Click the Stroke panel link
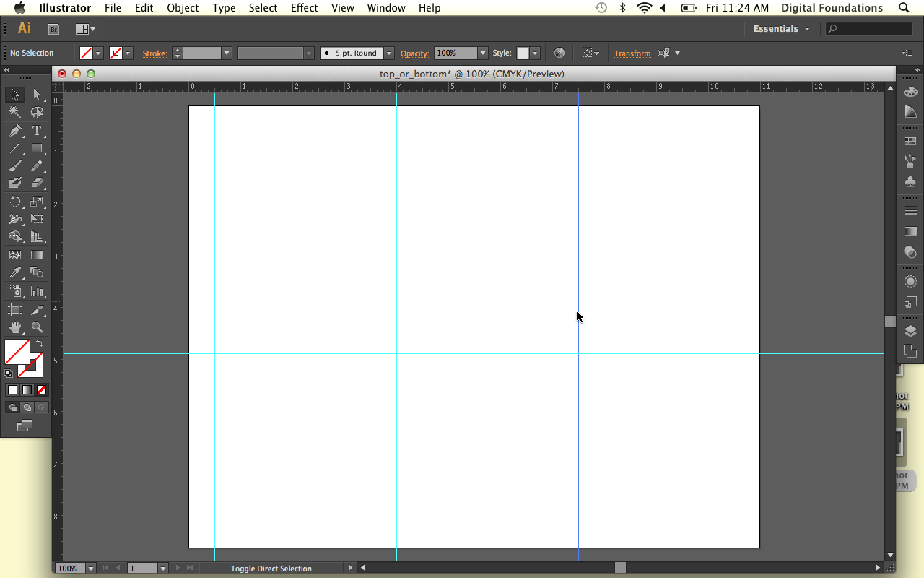The image size is (924, 578). pos(154,53)
